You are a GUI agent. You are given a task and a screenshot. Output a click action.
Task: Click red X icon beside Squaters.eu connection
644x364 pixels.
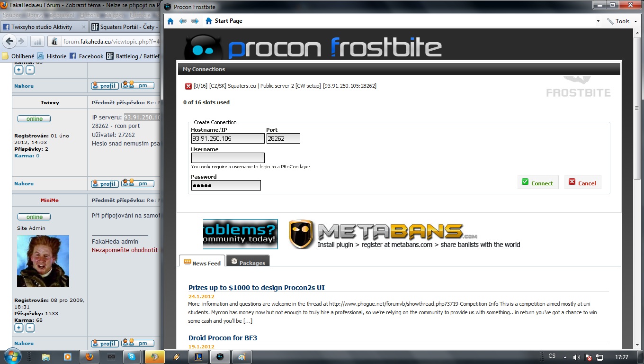tap(188, 86)
